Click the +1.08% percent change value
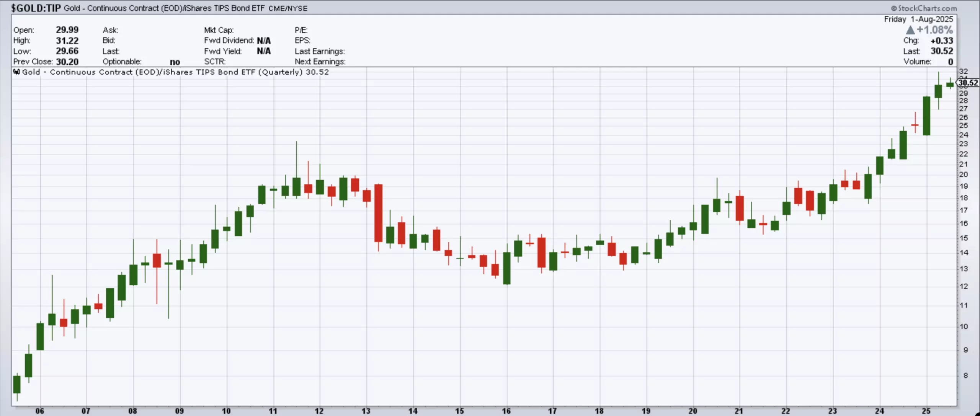This screenshot has height=416, width=980. (935, 30)
